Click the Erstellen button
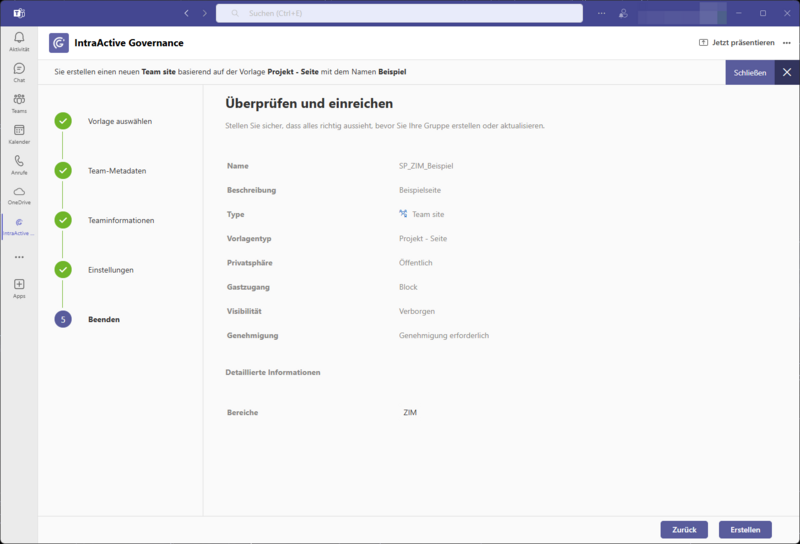 (x=745, y=529)
